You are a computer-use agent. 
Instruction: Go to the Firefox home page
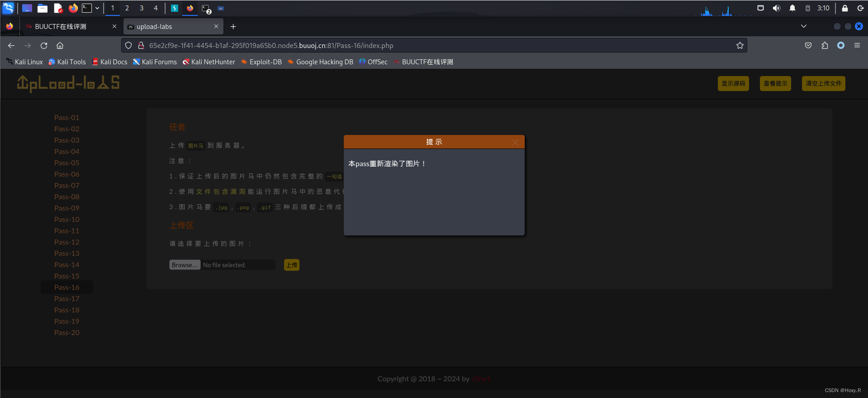click(x=60, y=45)
